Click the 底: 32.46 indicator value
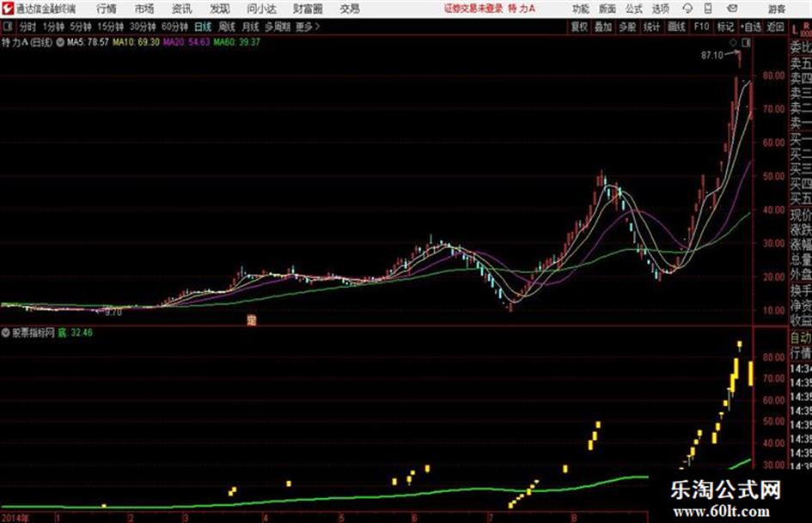The image size is (812, 523). (x=75, y=332)
